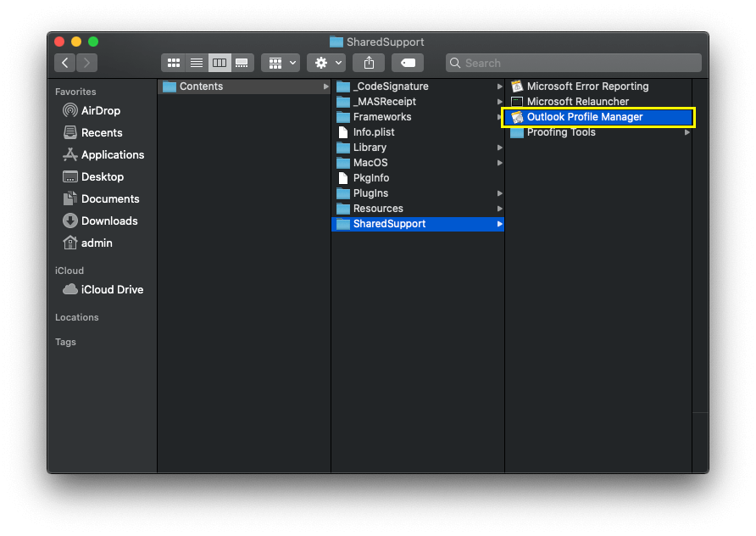Expand the Contents folder arrow

[x=326, y=87]
